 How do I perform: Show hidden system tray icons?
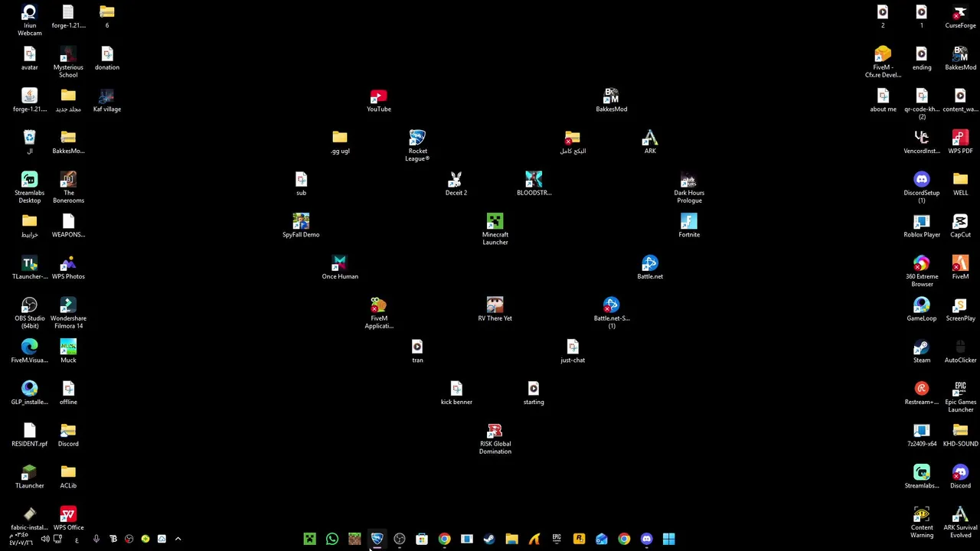178,540
